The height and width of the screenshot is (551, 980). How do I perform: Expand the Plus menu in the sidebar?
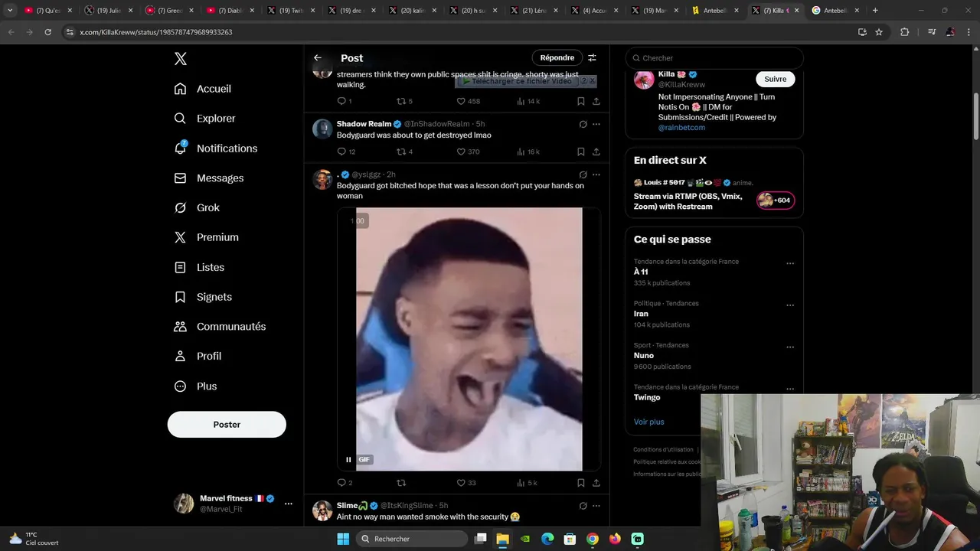tap(195, 386)
